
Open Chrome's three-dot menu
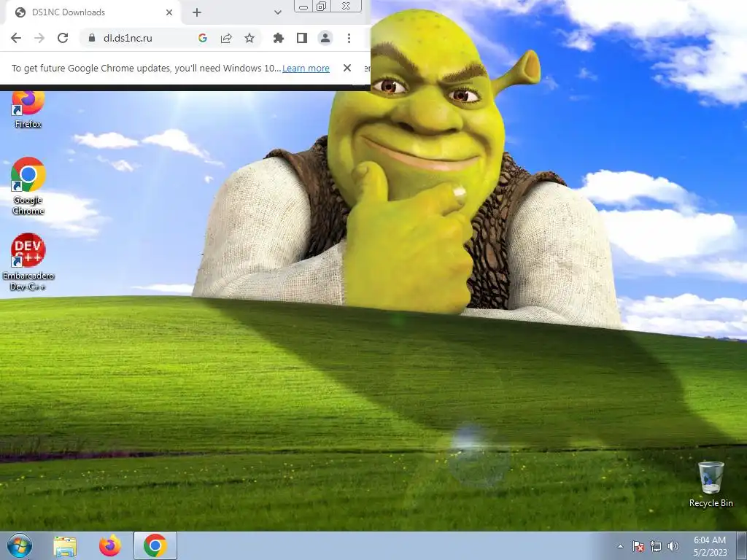[349, 38]
